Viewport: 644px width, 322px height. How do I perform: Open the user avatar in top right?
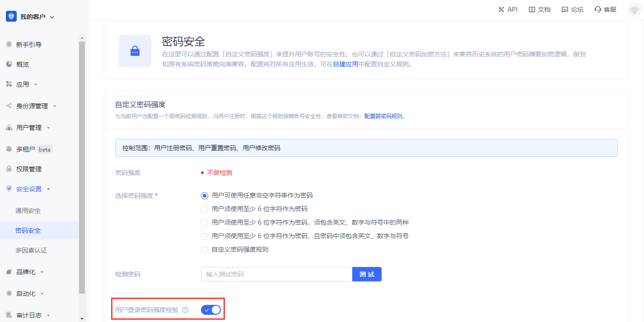pyautogui.click(x=634, y=9)
